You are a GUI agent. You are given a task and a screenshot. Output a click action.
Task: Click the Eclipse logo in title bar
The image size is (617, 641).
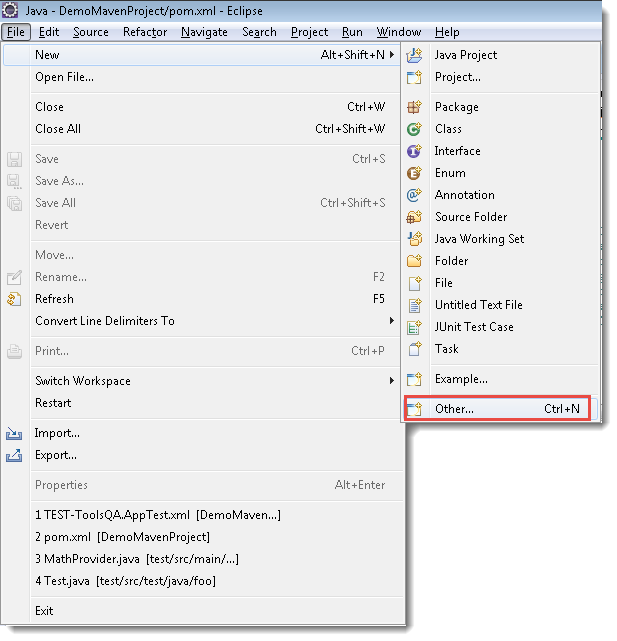pos(10,10)
